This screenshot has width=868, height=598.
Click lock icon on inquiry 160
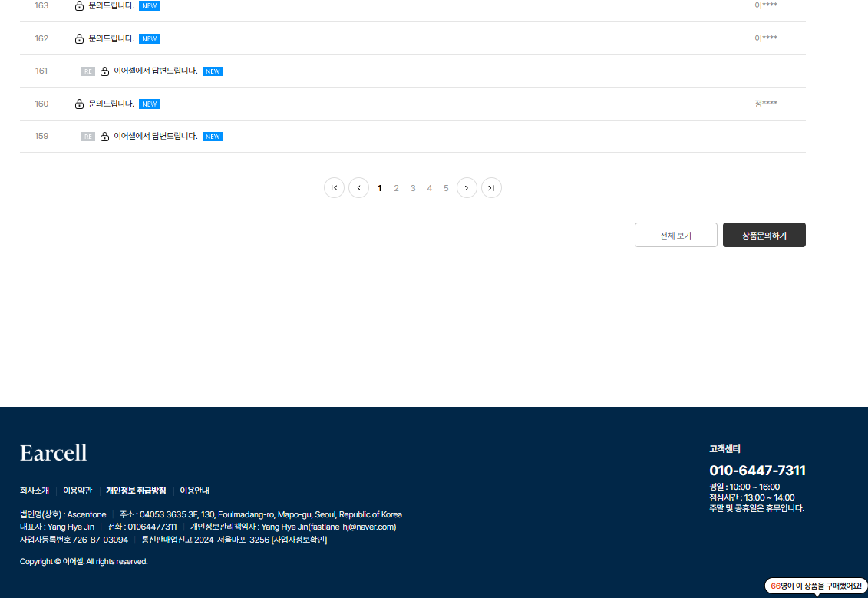click(x=79, y=104)
